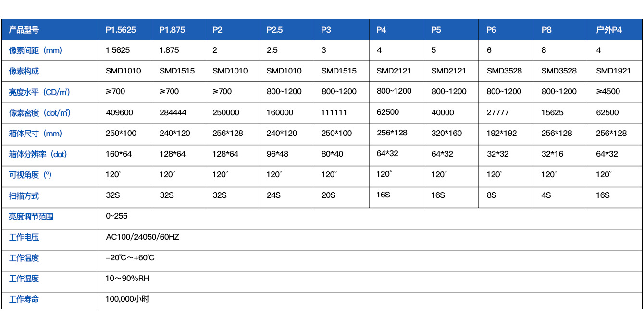The image size is (644, 329).
Task: Select the ≥4500 brightness value
Action: (x=608, y=91)
